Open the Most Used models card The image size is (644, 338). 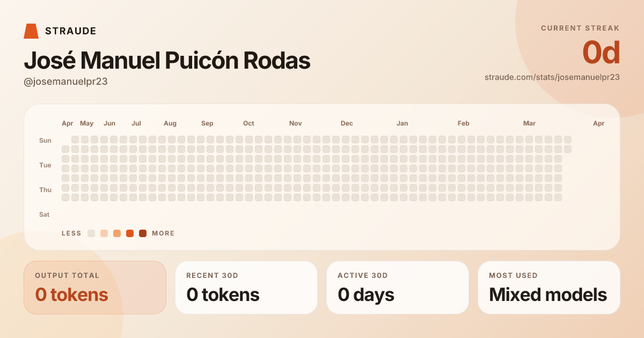pos(549,288)
